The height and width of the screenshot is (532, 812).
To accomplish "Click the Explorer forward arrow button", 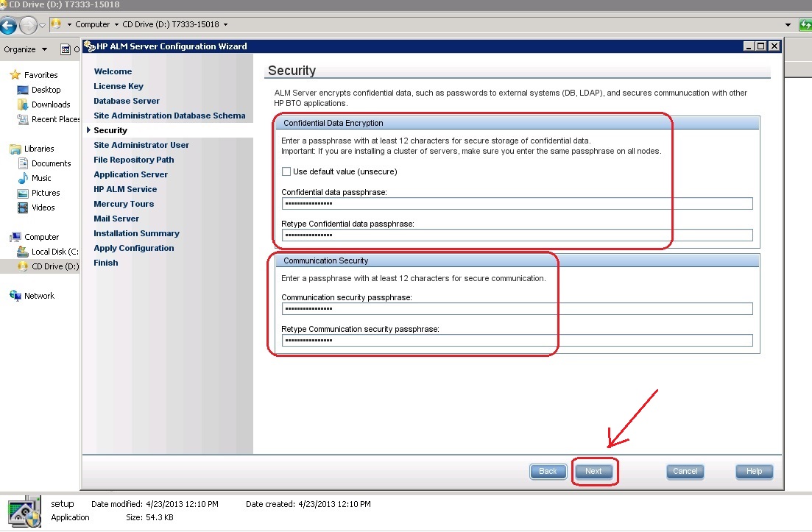I will point(28,24).
